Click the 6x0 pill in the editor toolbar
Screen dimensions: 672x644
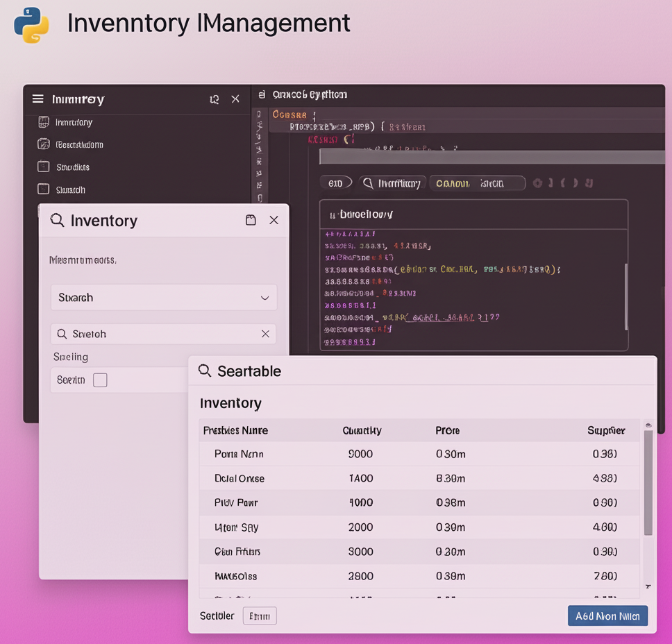337,183
